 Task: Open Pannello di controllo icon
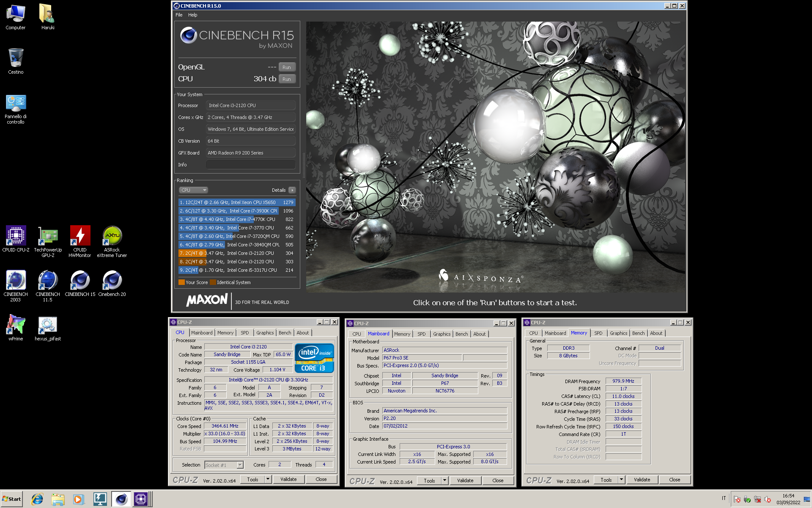16,109
